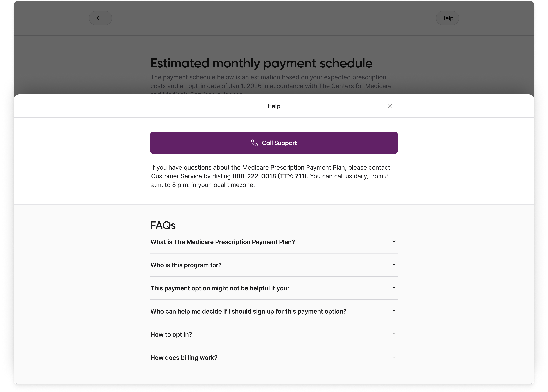Click the chevron beside 'How to opt in?'

click(x=394, y=334)
